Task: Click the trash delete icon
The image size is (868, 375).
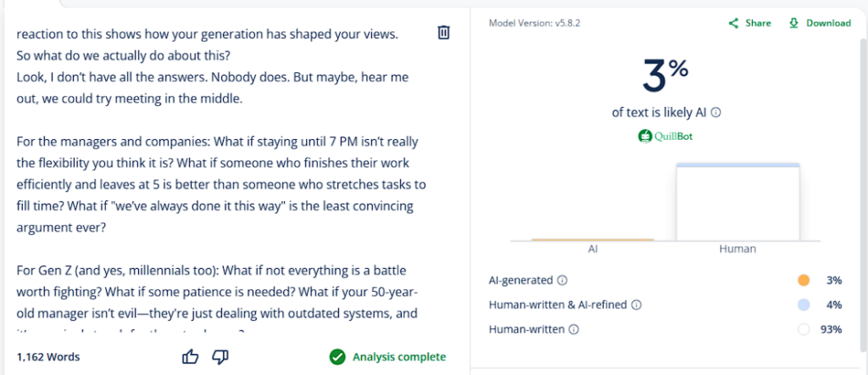Action: [x=443, y=32]
